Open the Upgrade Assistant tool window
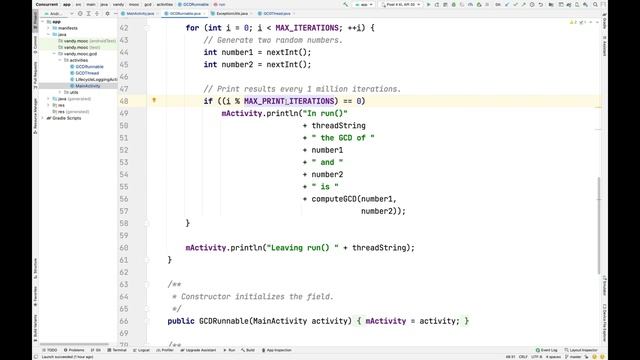 (198, 350)
